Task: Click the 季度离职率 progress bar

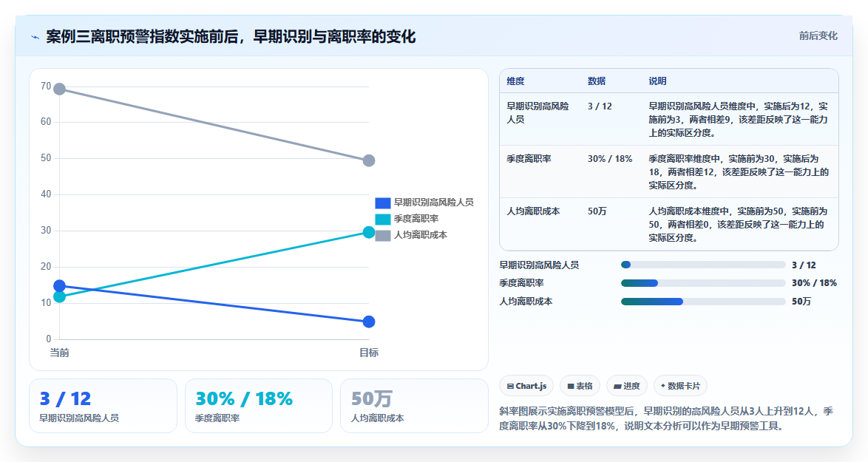Action: (x=703, y=283)
